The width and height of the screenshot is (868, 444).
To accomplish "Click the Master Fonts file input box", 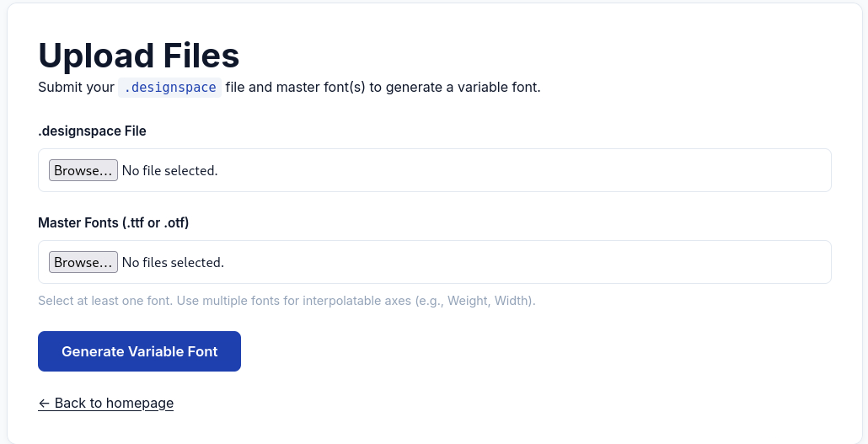I will 506,262.
